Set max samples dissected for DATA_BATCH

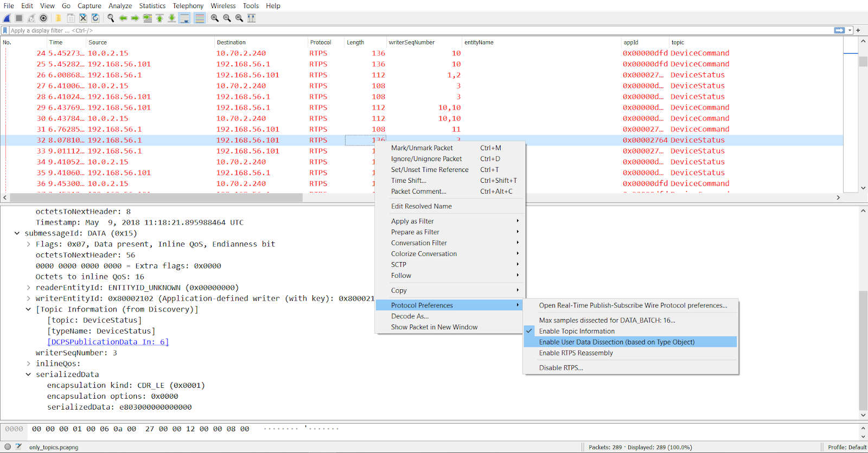[x=630, y=320]
